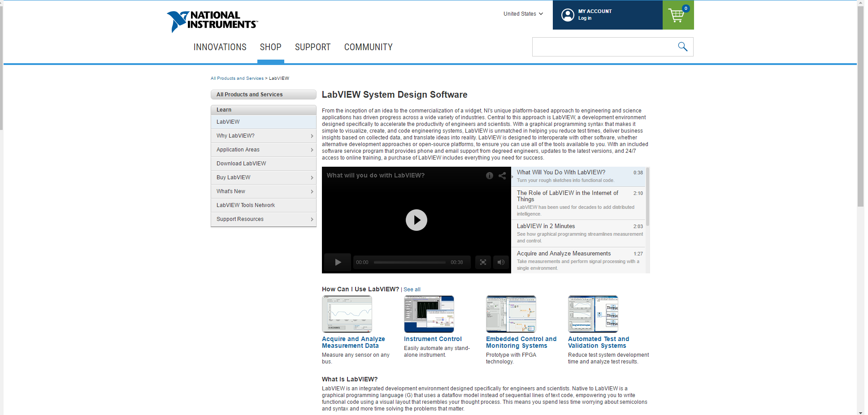The image size is (868, 415).
Task: Expand the Why LabVIEW? sidebar item
Action: pos(263,136)
